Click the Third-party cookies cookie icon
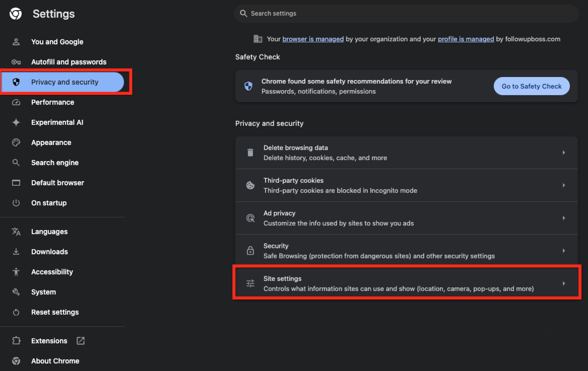Image resolution: width=588 pixels, height=371 pixels. 250,185
